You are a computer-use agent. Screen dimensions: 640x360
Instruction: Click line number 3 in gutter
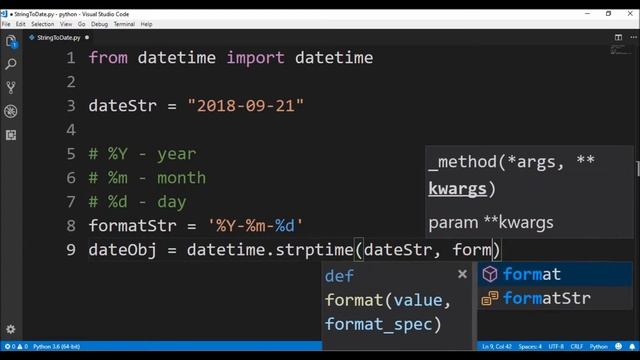click(71, 106)
